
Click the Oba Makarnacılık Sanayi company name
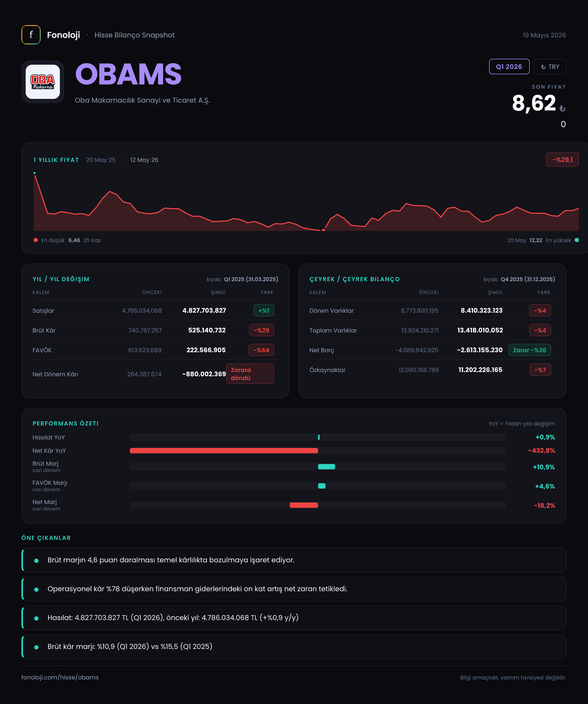(x=142, y=100)
